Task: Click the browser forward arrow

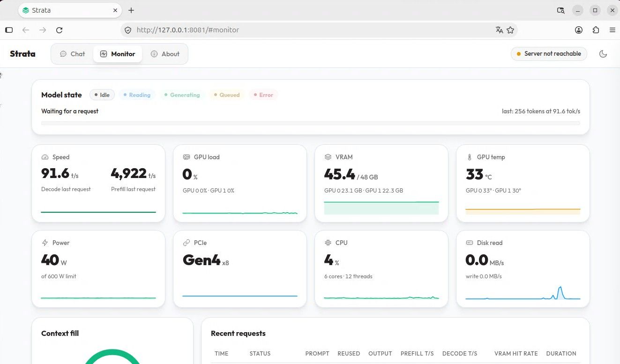Action: coord(43,30)
